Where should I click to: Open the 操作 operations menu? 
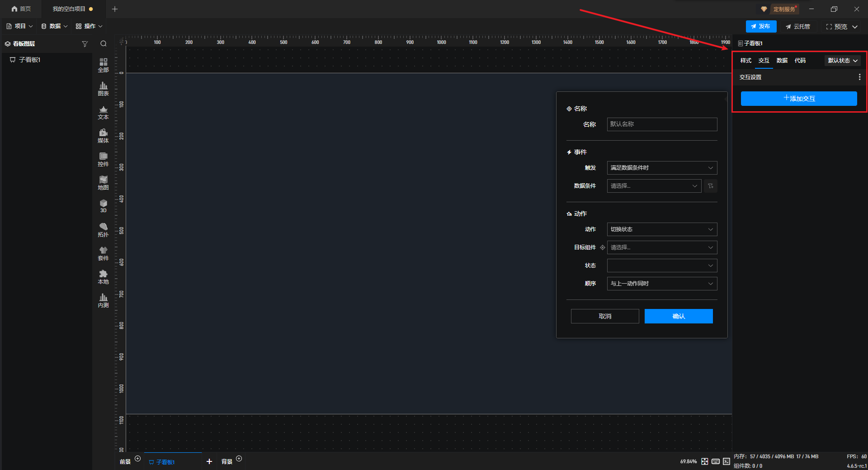(89, 26)
